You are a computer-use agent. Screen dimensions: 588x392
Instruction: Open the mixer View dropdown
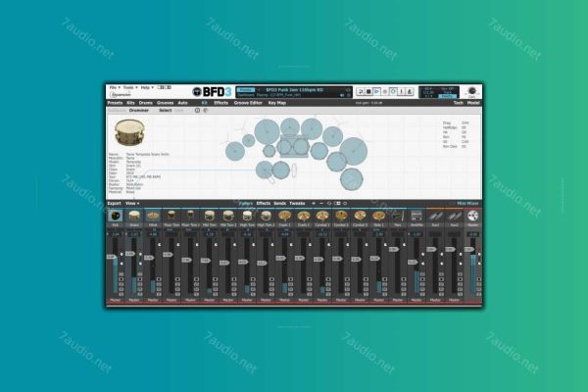(132, 203)
